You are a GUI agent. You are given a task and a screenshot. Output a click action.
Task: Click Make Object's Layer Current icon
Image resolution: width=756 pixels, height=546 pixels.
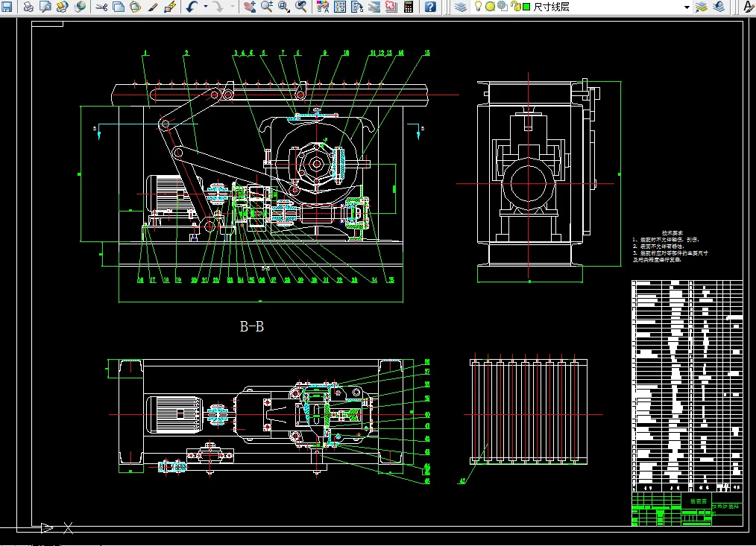[x=702, y=6]
